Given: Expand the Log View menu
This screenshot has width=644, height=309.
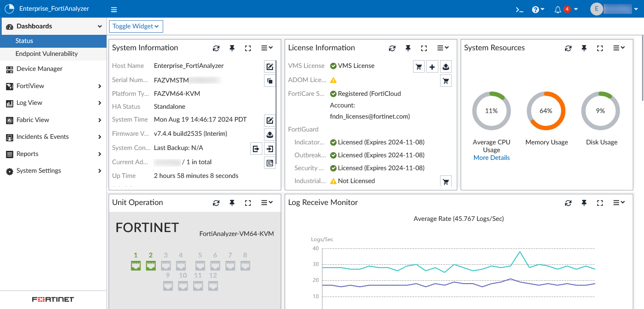Looking at the screenshot, I should [53, 103].
